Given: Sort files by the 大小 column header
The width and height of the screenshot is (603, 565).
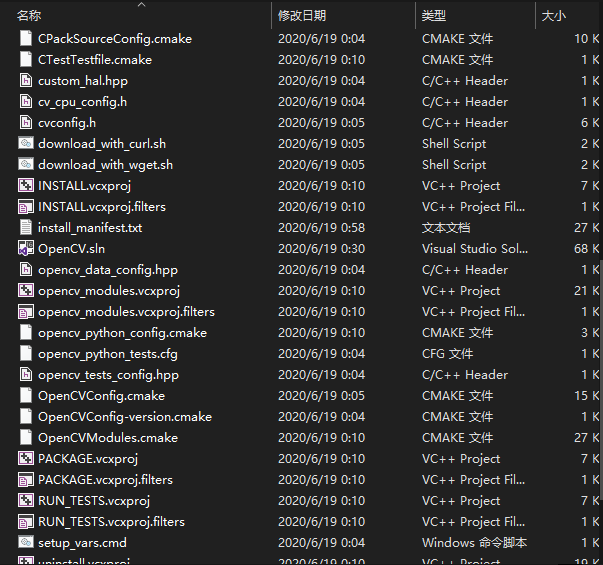Looking at the screenshot, I should tap(553, 16).
